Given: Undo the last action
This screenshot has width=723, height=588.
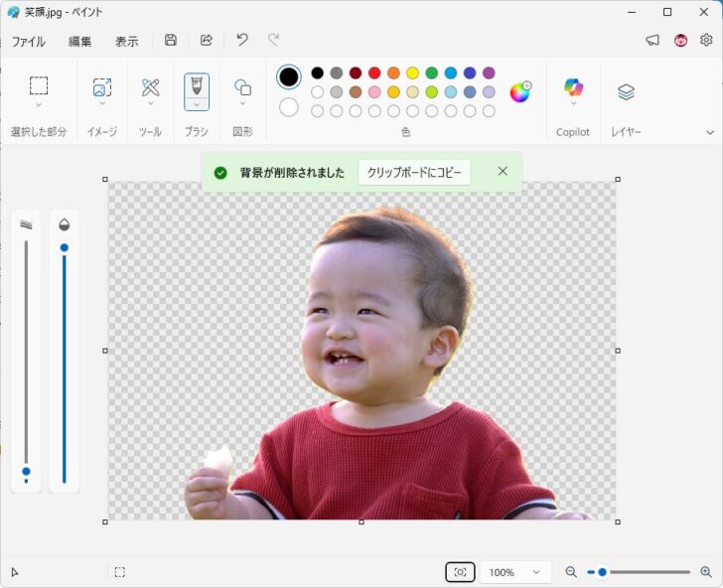Looking at the screenshot, I should tap(242, 40).
